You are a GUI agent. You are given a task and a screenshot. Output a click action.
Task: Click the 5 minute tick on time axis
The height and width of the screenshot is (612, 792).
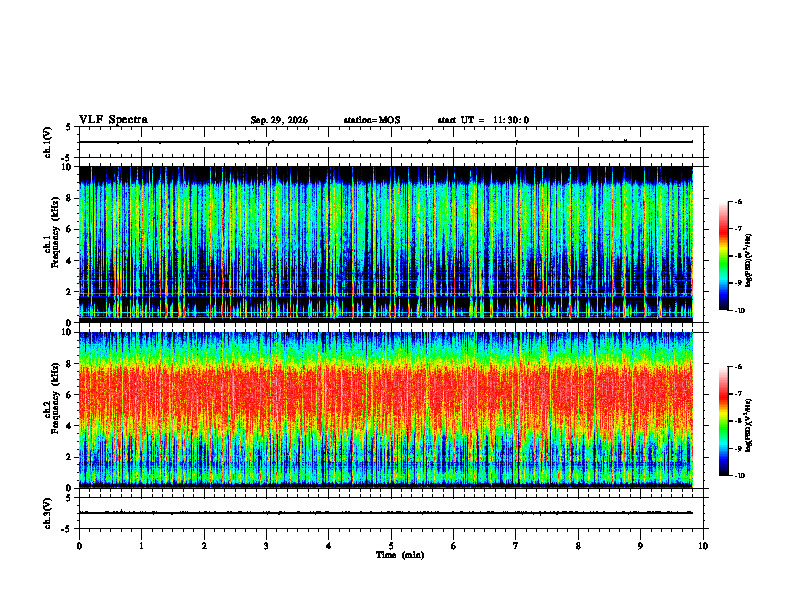tap(391, 546)
